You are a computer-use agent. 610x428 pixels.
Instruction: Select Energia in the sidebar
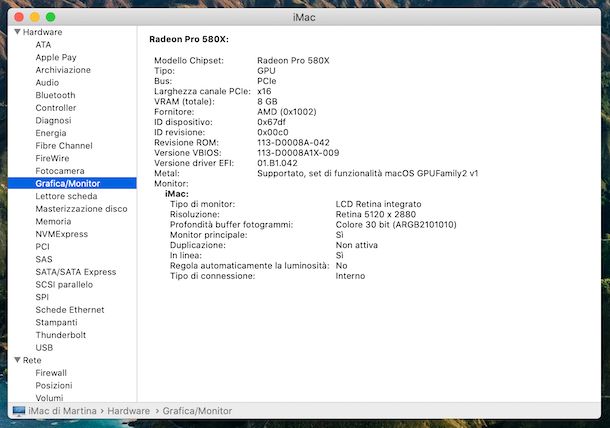coord(51,133)
